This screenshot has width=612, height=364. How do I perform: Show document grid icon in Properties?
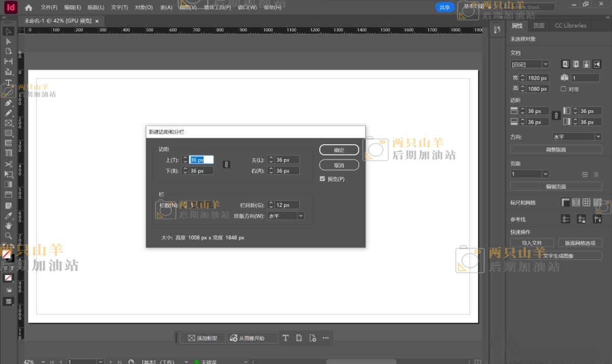pyautogui.click(x=586, y=202)
